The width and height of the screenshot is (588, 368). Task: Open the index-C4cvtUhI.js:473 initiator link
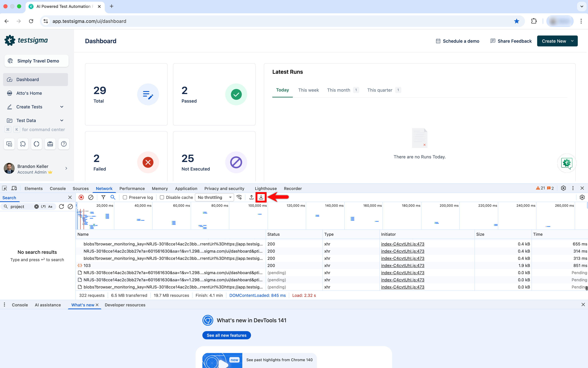click(x=402, y=244)
